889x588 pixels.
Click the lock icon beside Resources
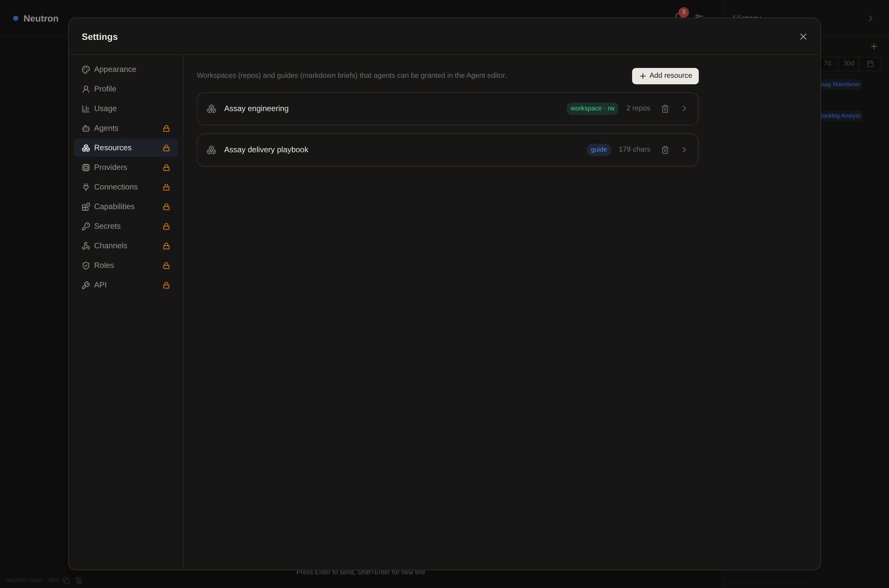coord(166,148)
